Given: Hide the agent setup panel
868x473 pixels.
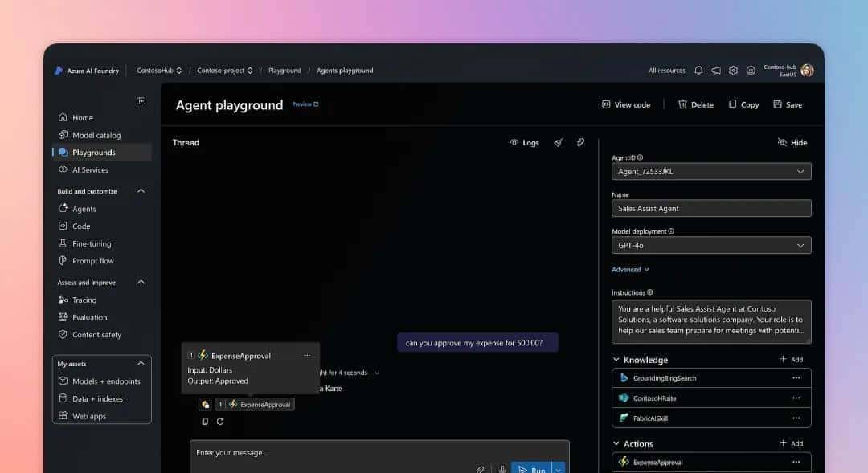Looking at the screenshot, I should click(x=792, y=142).
